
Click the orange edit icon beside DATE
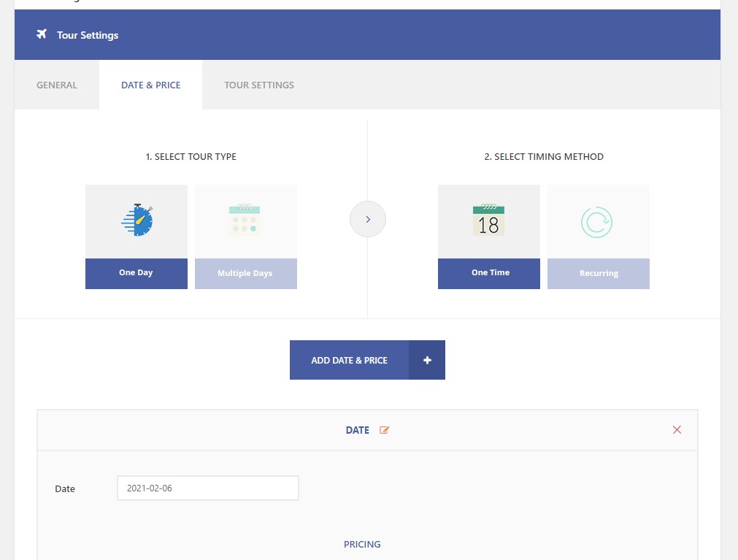click(x=385, y=430)
